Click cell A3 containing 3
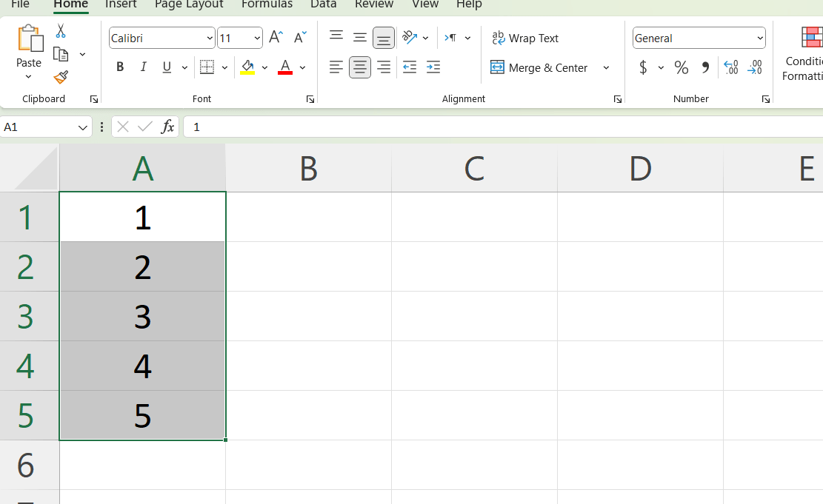This screenshot has height=504, width=823. point(143,316)
